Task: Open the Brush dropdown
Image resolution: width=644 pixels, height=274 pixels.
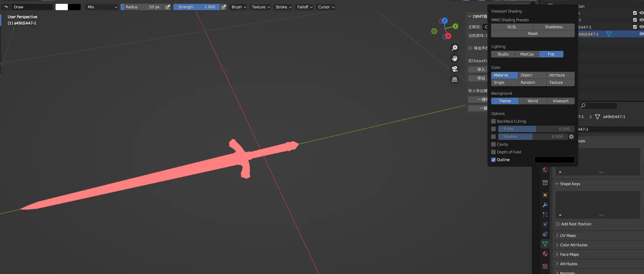Action: (239, 7)
